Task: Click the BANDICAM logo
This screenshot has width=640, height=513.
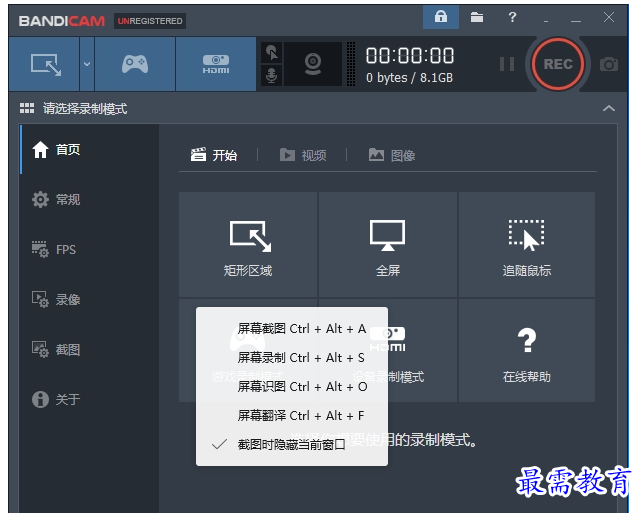Action: coord(62,21)
